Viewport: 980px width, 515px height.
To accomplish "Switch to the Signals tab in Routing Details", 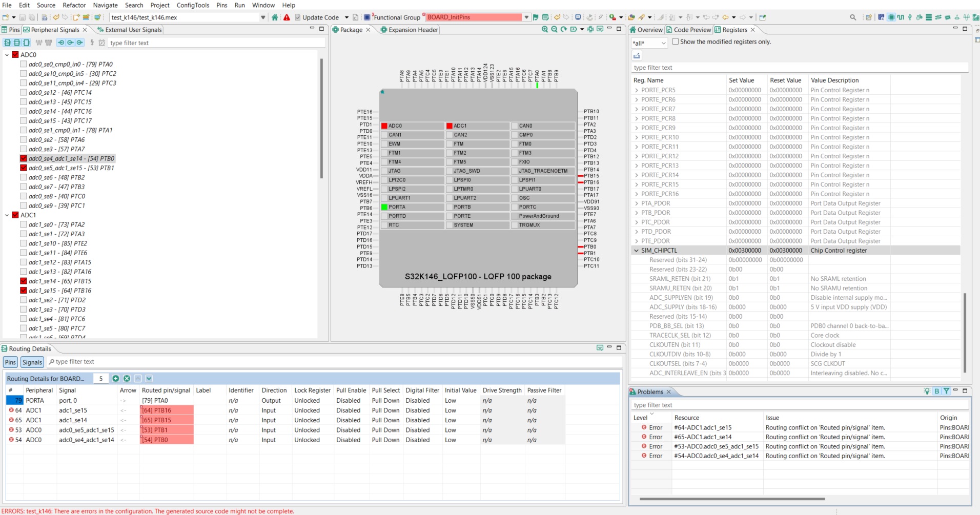I will 32,362.
